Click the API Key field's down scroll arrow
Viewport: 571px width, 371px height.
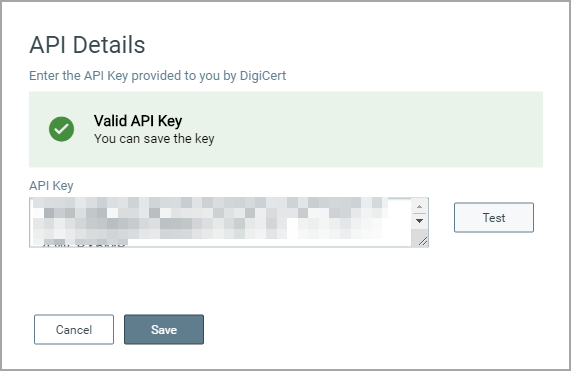point(419,221)
